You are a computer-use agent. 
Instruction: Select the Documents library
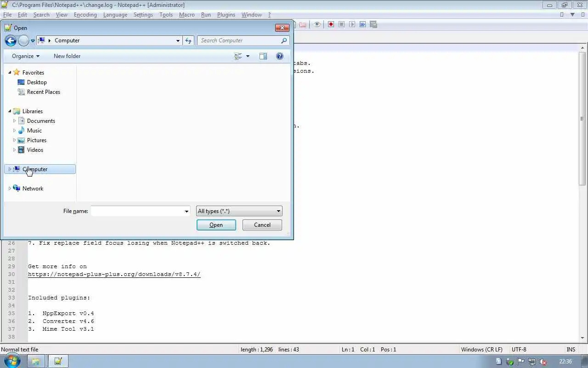[x=41, y=121]
